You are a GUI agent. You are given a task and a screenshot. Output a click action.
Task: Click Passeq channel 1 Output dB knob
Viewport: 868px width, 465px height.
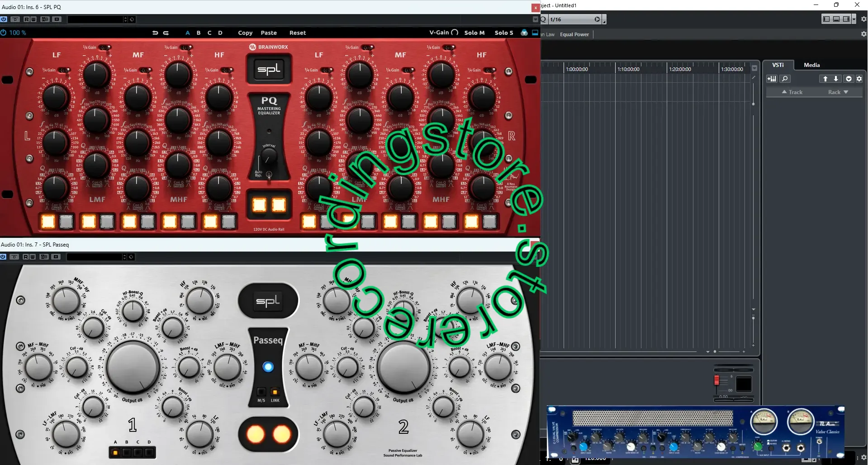133,367
